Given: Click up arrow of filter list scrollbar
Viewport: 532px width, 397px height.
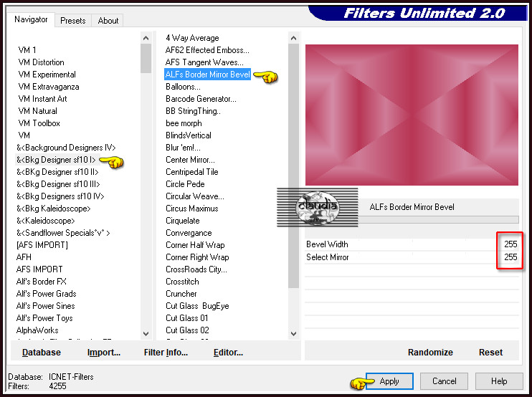Looking at the screenshot, I should [293, 38].
